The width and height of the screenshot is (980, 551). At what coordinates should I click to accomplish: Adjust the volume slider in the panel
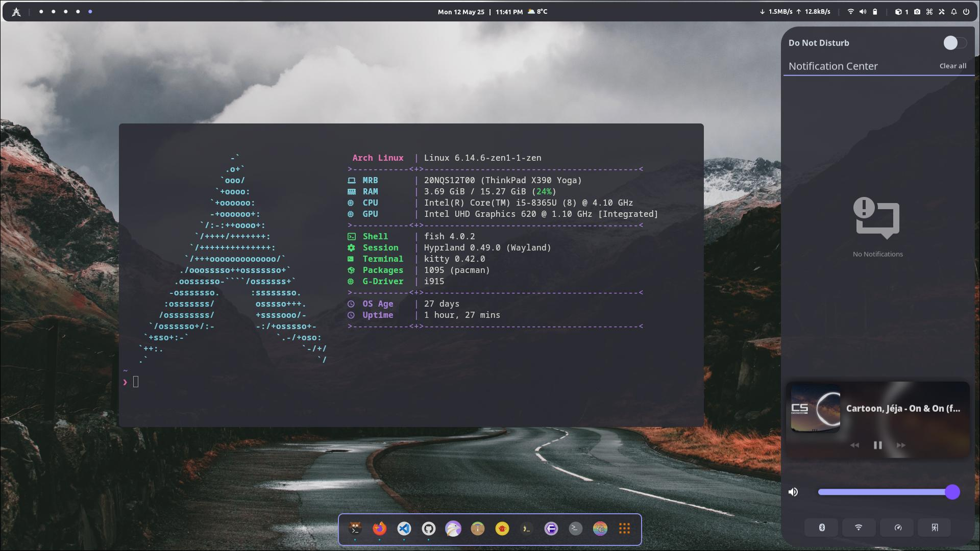889,492
